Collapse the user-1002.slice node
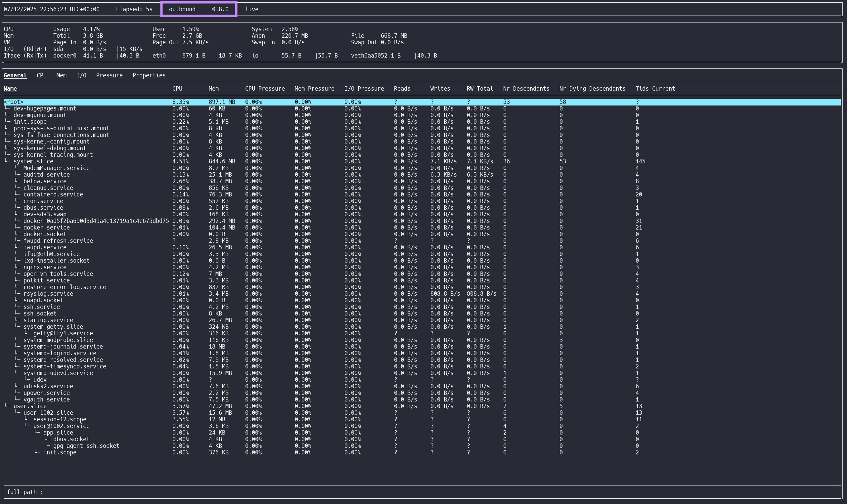The height and width of the screenshot is (504, 847). point(48,413)
